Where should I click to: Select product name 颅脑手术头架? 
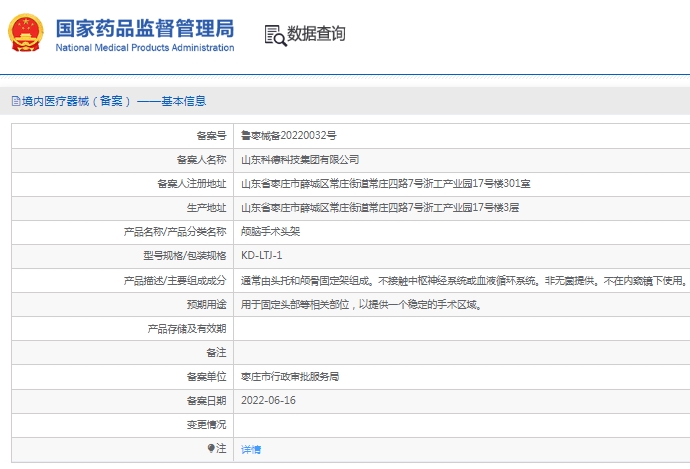[270, 231]
